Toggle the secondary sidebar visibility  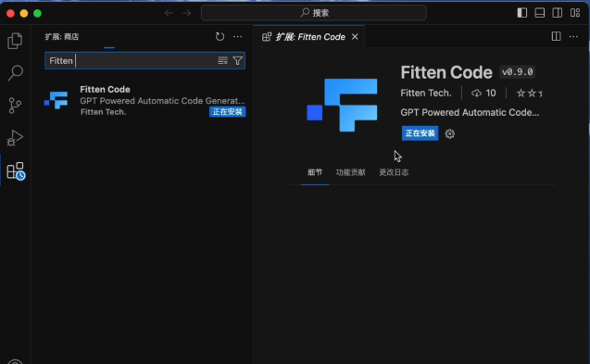[x=558, y=13]
